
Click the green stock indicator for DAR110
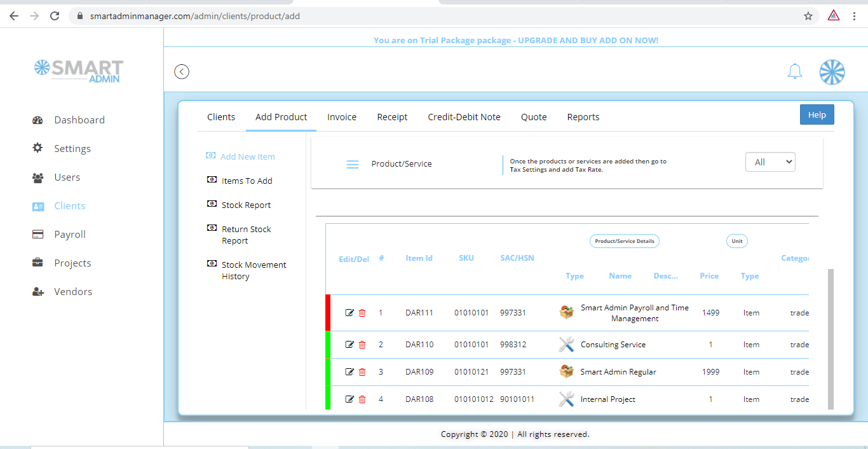[328, 344]
